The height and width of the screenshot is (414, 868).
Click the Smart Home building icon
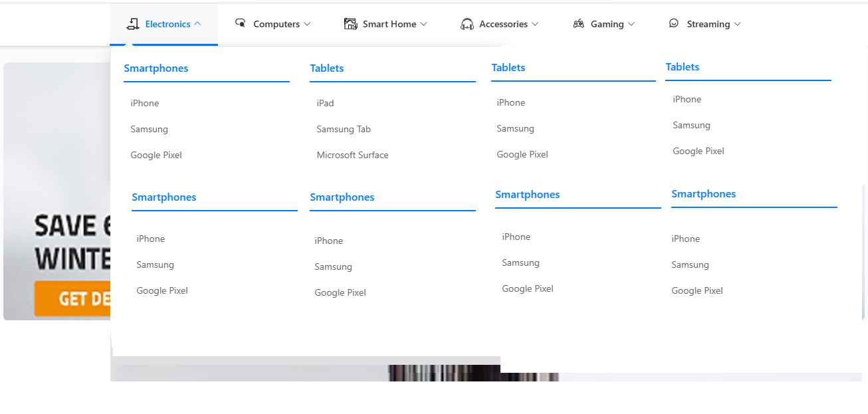click(350, 24)
